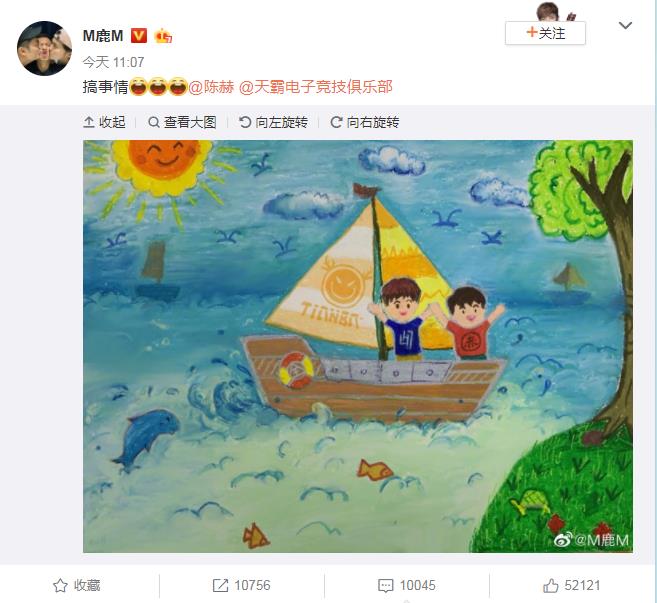This screenshot has height=603, width=657.
Task: Click the rotate-right arrow icon
Action: click(336, 122)
